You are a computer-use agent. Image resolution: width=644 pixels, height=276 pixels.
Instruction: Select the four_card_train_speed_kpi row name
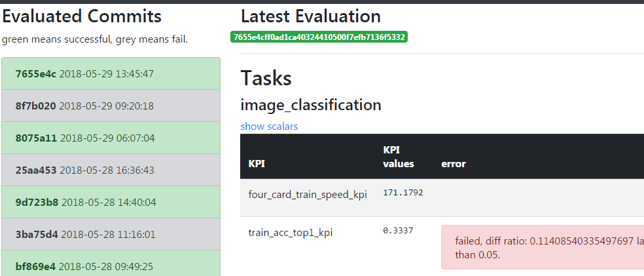[x=308, y=194]
